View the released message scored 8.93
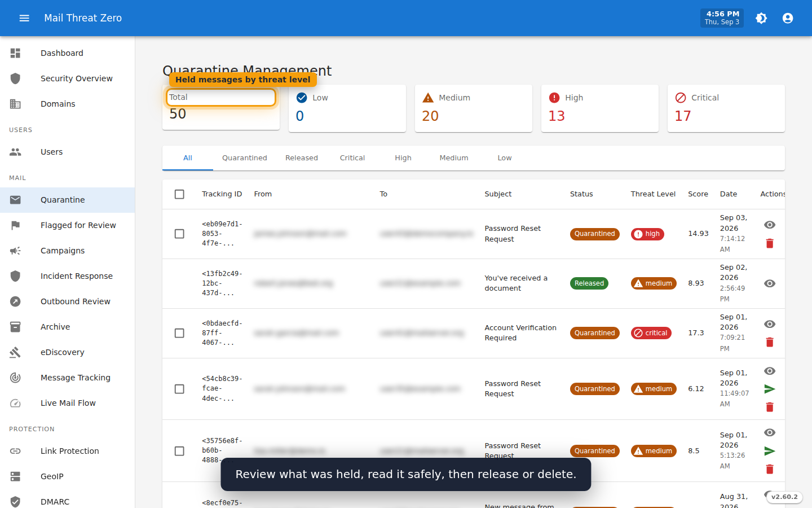Screen dimensions: 812x508 (x=770, y=283)
